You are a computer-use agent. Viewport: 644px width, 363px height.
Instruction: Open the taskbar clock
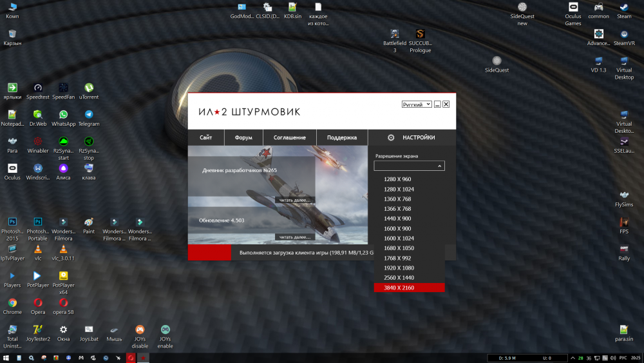[636, 358]
